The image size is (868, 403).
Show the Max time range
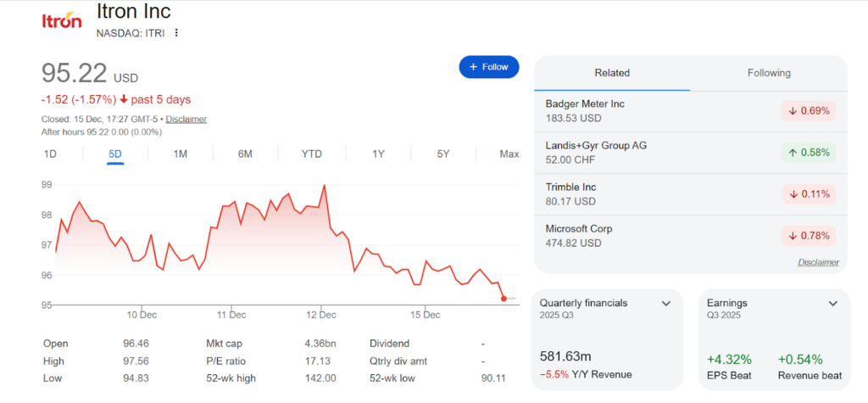coord(509,154)
